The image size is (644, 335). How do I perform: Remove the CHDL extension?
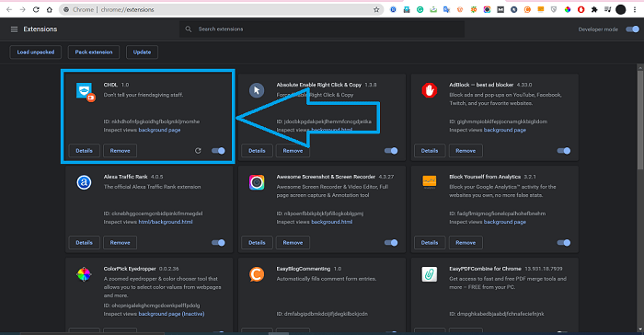(x=120, y=151)
